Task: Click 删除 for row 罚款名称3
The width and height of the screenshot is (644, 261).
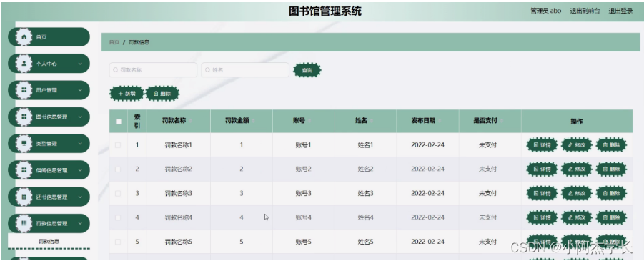Action: click(x=612, y=193)
